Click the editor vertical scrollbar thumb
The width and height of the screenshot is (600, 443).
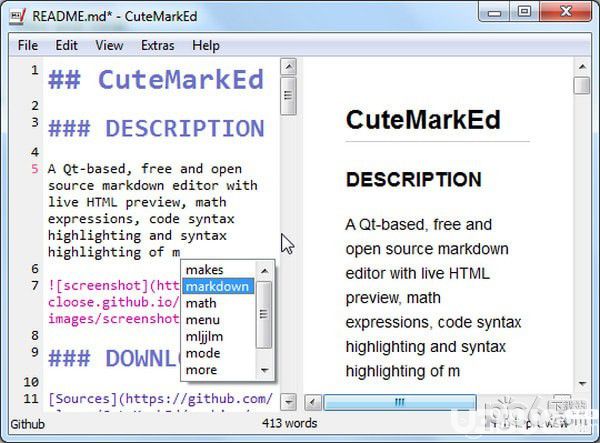point(289,96)
